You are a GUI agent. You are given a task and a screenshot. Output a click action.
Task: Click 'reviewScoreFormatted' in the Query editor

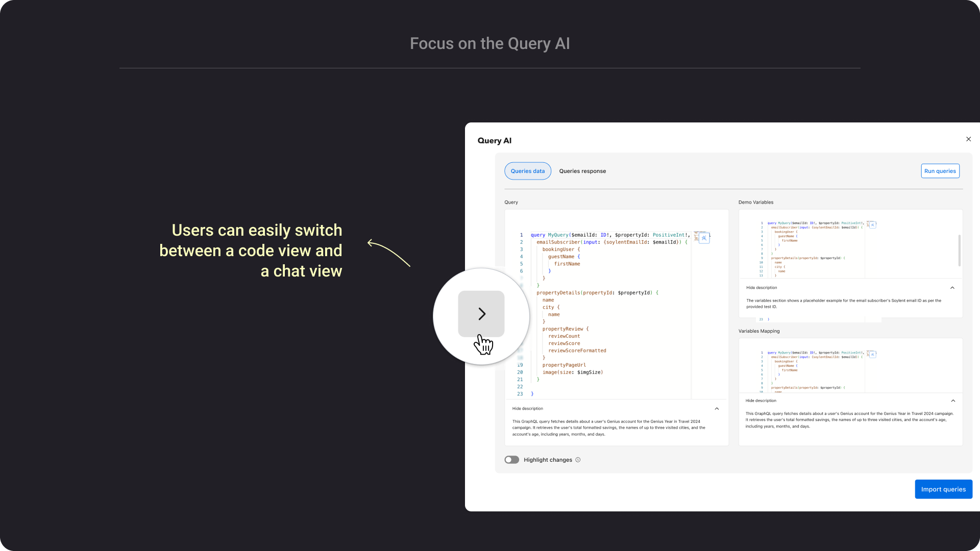(x=577, y=350)
